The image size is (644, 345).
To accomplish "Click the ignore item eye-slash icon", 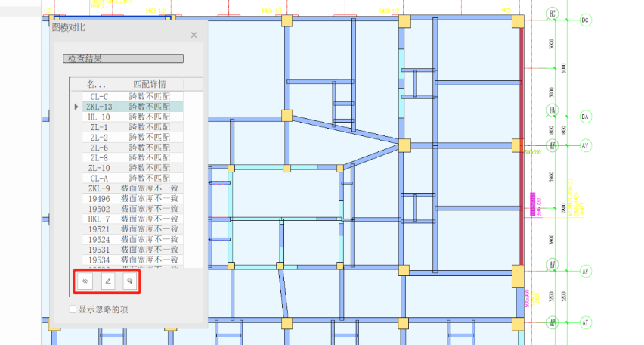I will (x=85, y=281).
